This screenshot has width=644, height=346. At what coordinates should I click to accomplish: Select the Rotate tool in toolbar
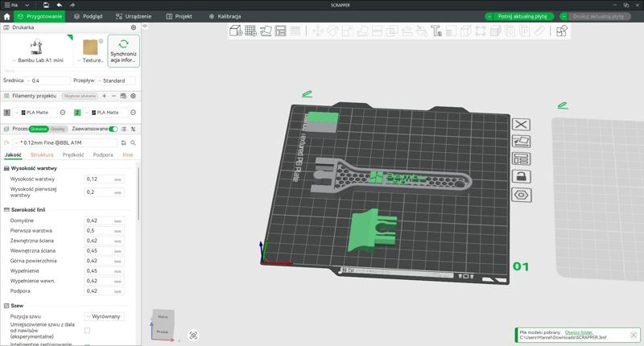click(x=332, y=31)
